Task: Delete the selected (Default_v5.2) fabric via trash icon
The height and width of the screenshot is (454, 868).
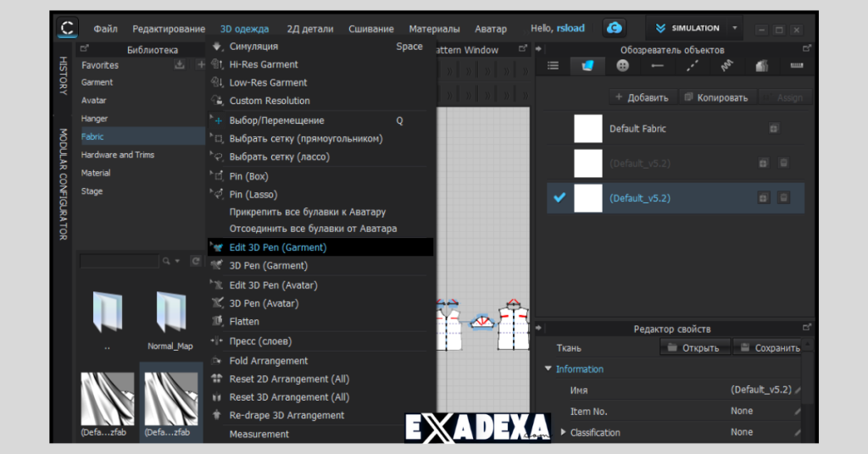Action: point(784,197)
